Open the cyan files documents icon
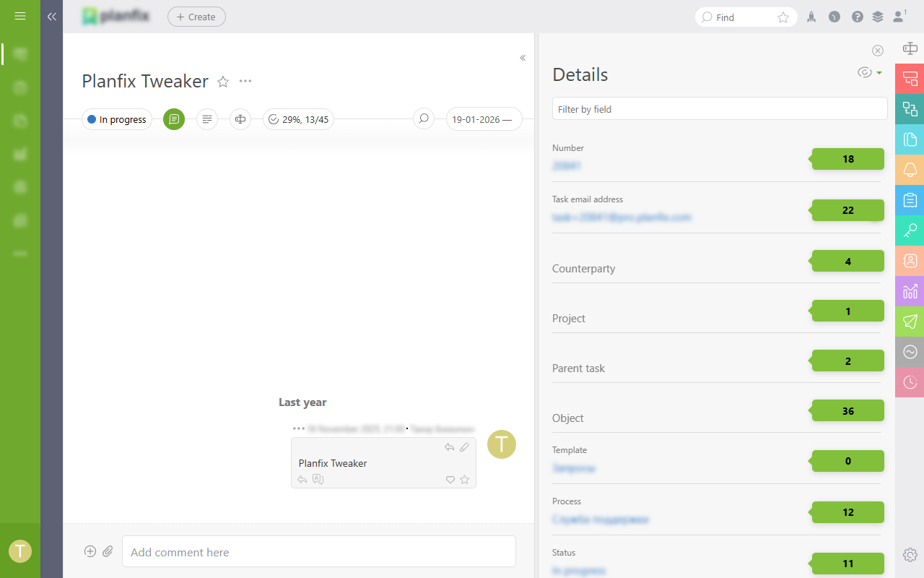 pyautogui.click(x=910, y=139)
